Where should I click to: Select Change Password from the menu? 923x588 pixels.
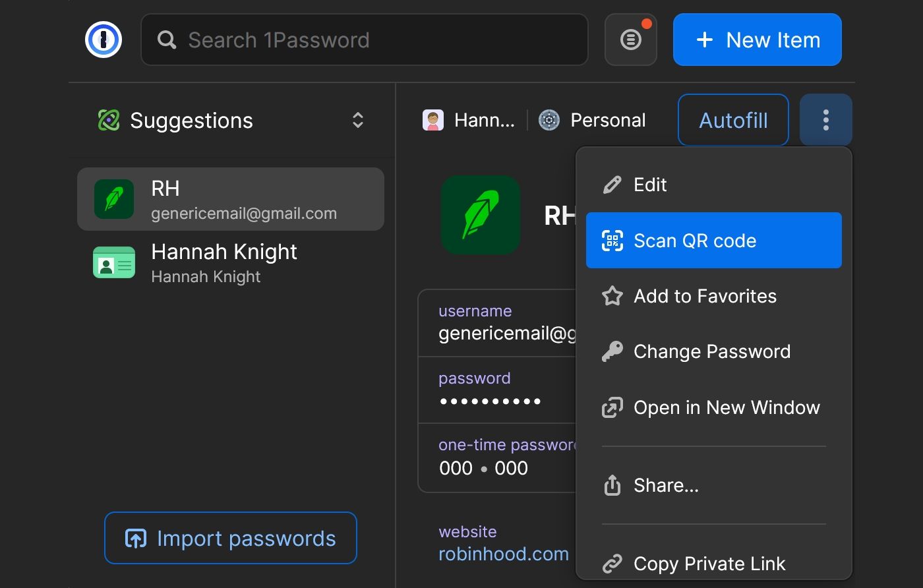(x=712, y=351)
